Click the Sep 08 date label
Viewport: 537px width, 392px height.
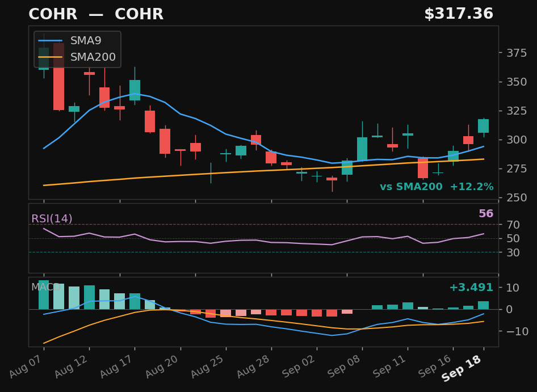click(x=345, y=366)
